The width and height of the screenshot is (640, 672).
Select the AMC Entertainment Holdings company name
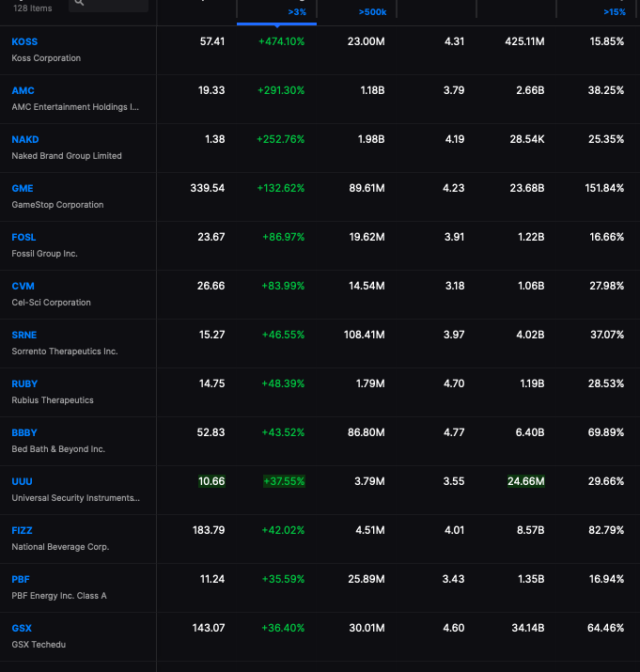(x=75, y=107)
